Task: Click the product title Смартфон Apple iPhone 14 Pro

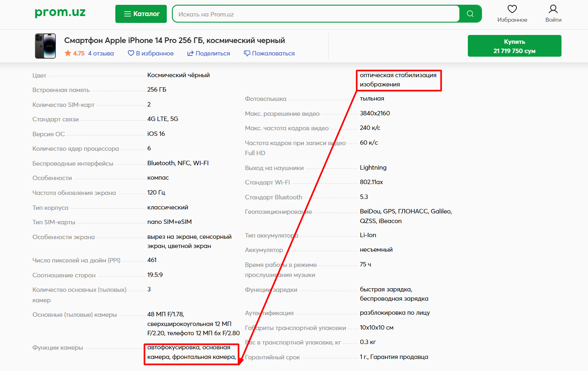Action: click(174, 40)
